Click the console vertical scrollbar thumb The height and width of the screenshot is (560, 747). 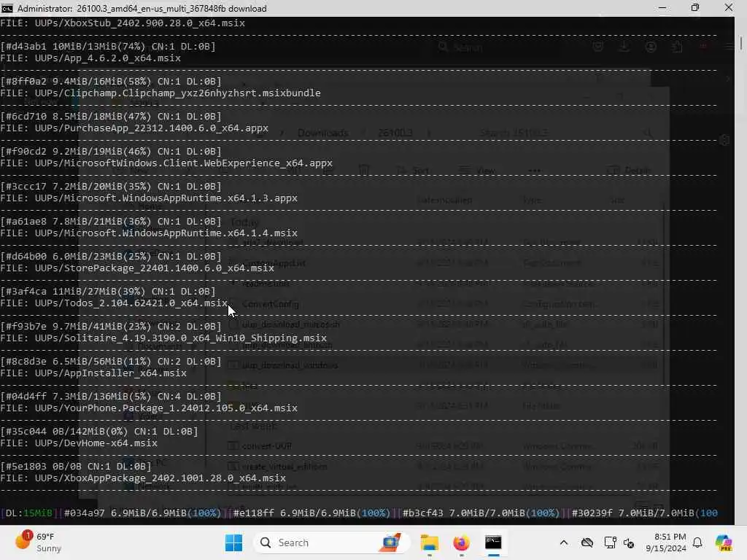(741, 43)
